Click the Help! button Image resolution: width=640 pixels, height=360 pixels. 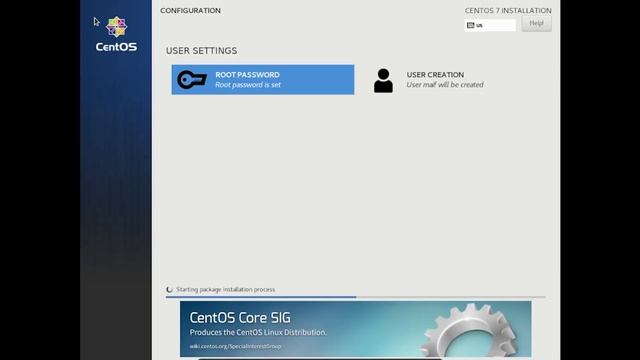click(536, 23)
